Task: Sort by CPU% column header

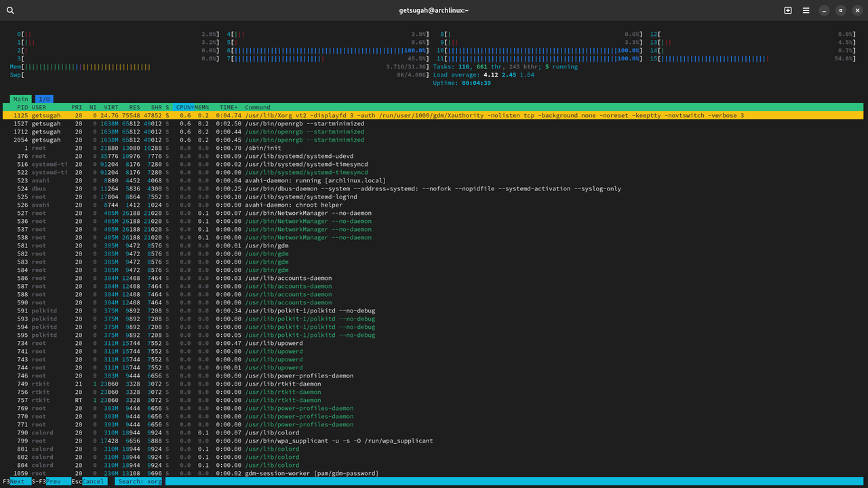Action: pos(184,107)
